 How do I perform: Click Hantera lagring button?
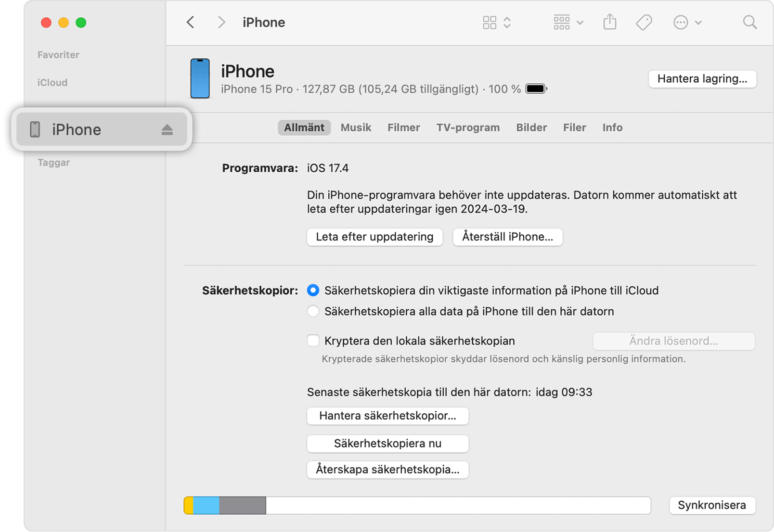click(x=702, y=79)
